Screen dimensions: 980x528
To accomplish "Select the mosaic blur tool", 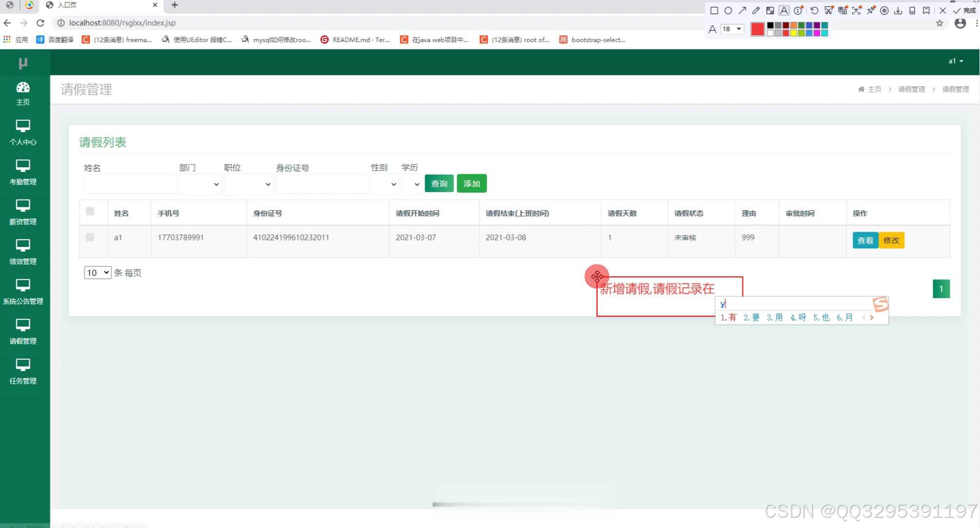I will tap(770, 10).
